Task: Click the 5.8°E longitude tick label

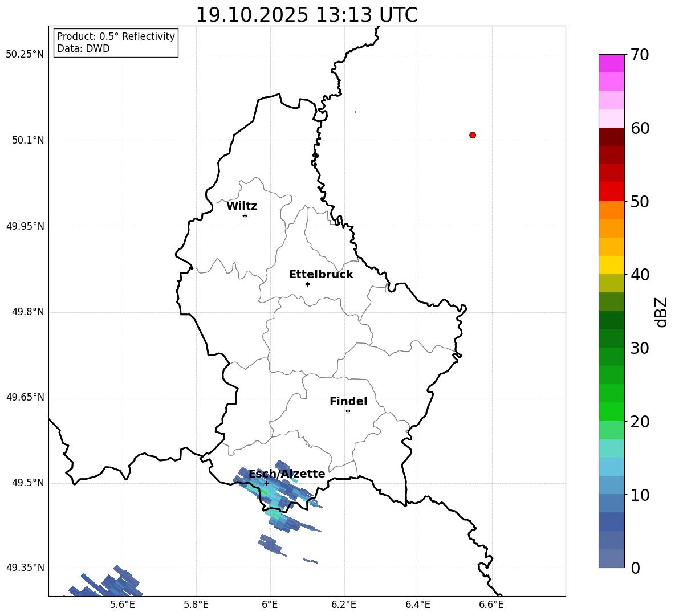Action: [196, 605]
